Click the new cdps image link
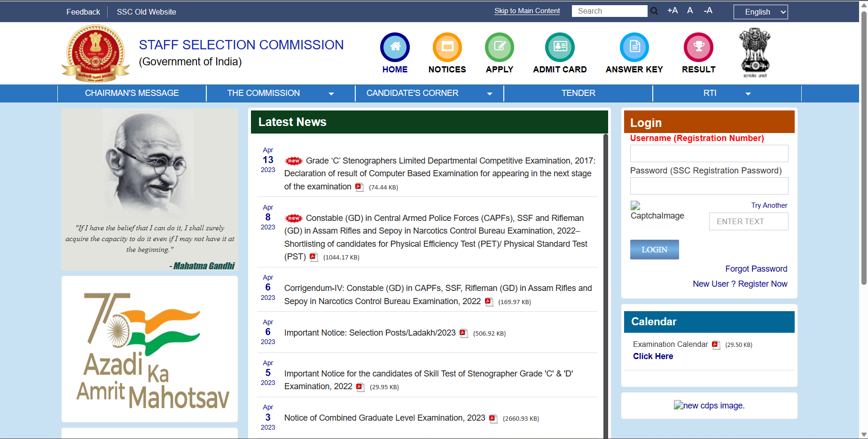 [x=709, y=406]
